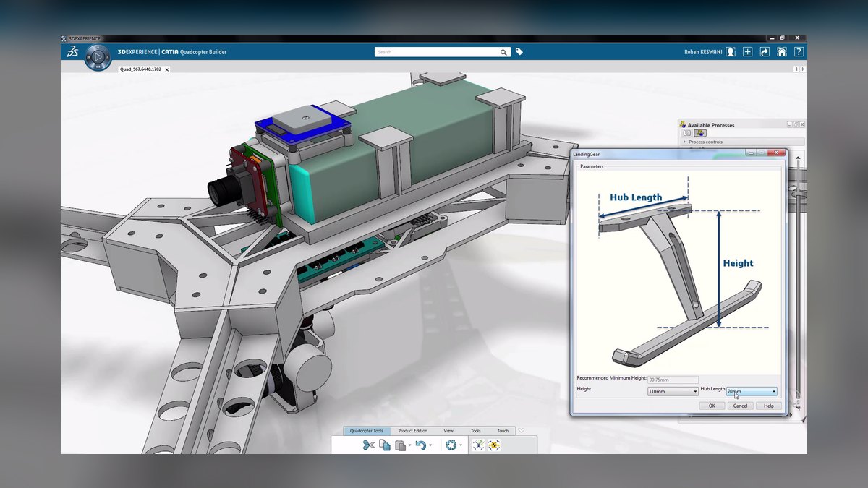Go to the home icon in the top bar
The image size is (868, 488).
[x=782, y=52]
